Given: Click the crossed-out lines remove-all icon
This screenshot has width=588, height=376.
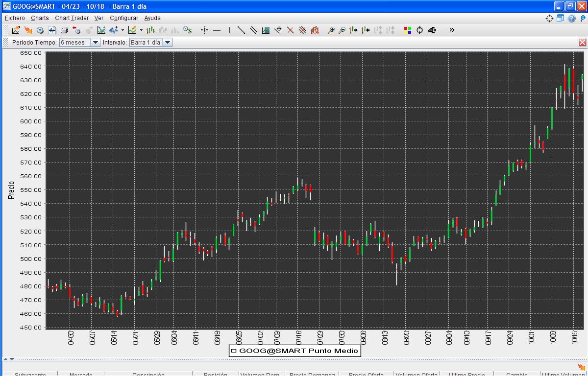Looking at the screenshot, I should pyautogui.click(x=302, y=30).
